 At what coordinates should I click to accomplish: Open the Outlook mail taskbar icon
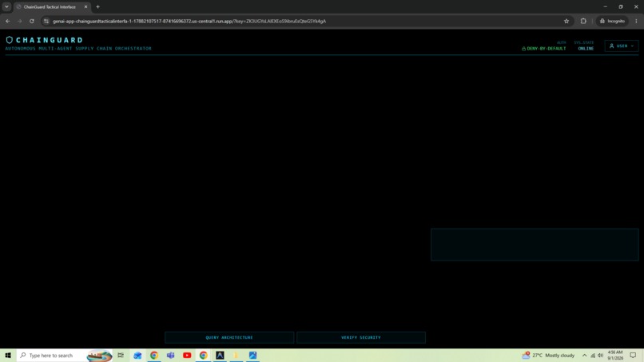137,356
